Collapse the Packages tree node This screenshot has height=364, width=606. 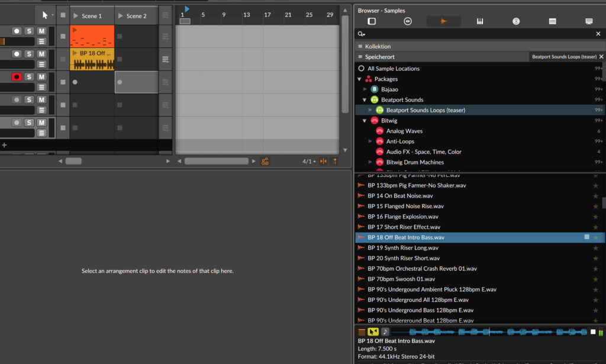(359, 79)
